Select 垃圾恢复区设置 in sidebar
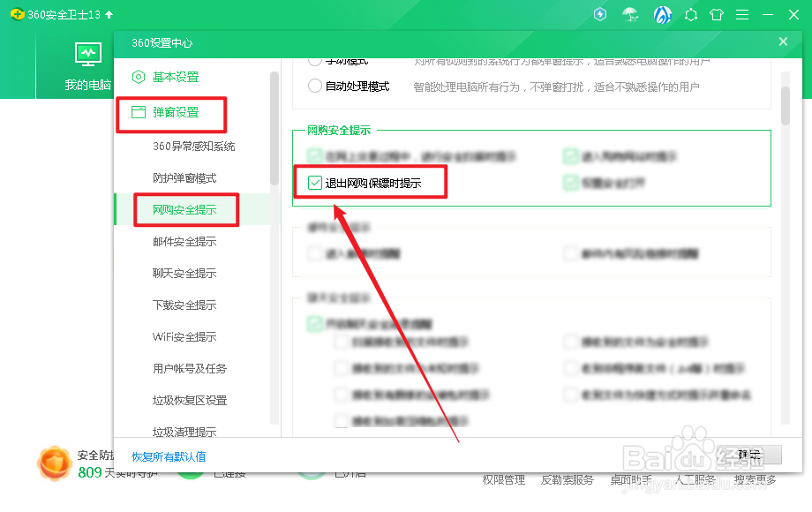The width and height of the screenshot is (812, 512). 190,401
